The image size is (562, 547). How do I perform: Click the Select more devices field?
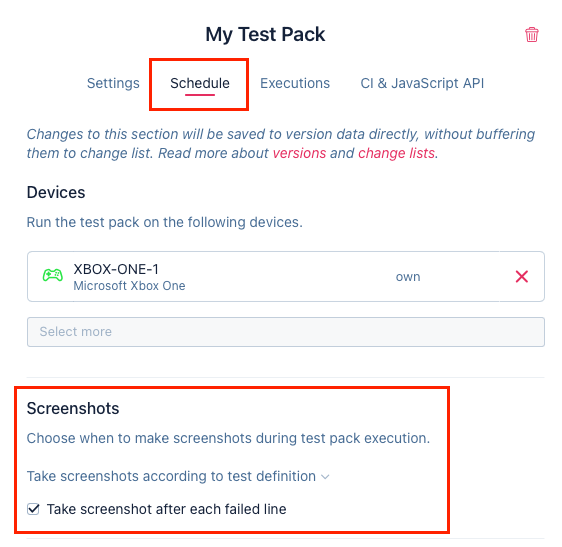pyautogui.click(x=286, y=332)
